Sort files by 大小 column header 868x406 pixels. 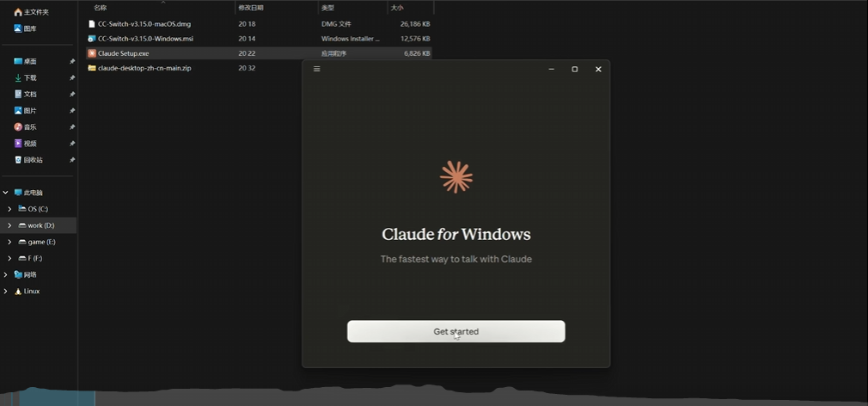[x=397, y=8]
